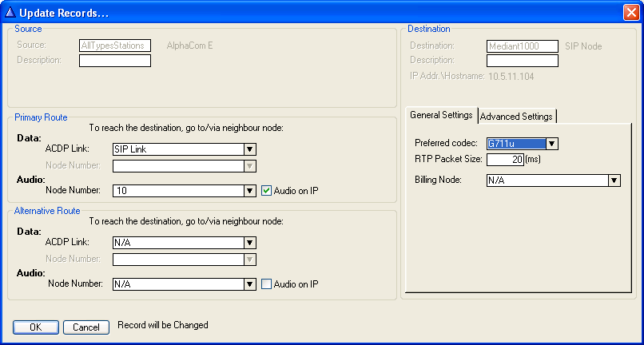Expand Alternative Route audio Node Number dropdown

tap(249, 284)
